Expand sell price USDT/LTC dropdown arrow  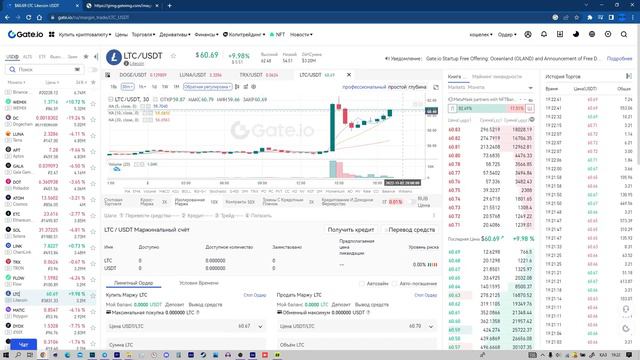pyautogui.click(x=431, y=327)
